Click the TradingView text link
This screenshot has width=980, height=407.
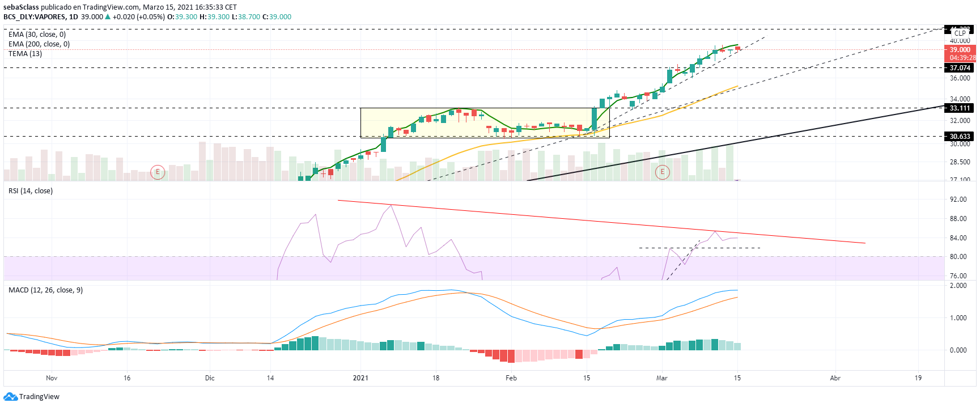click(x=39, y=397)
